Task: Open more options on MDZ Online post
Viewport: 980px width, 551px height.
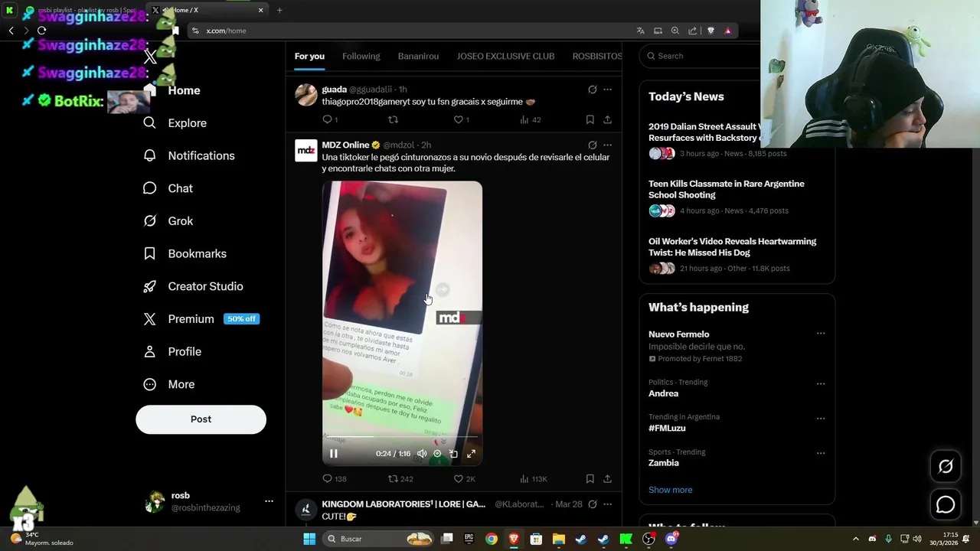Action: coord(607,145)
